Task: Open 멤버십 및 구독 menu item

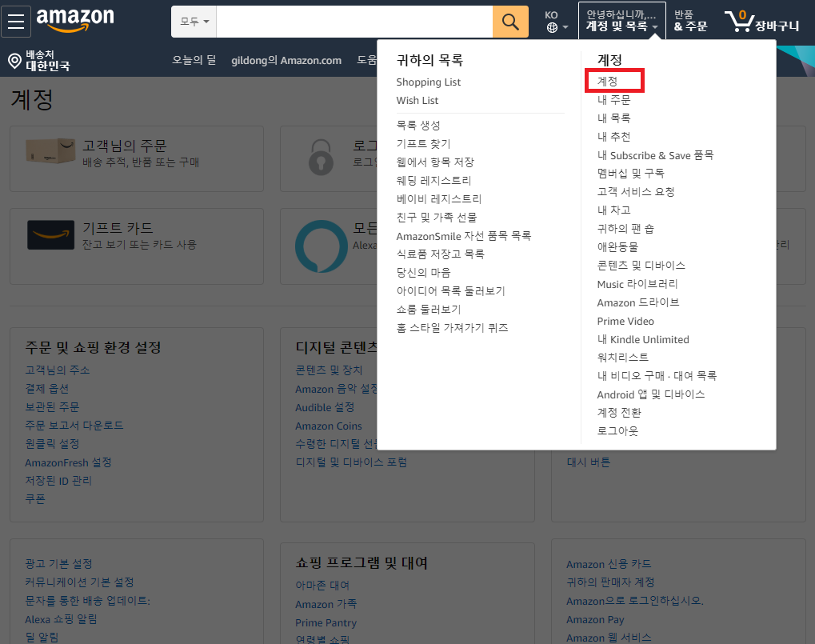Action: [x=630, y=173]
